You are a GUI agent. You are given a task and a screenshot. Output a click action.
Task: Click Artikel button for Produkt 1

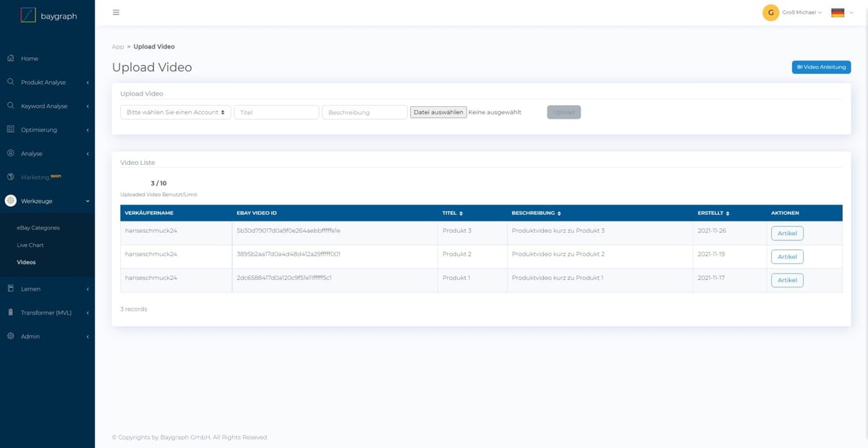tap(787, 280)
